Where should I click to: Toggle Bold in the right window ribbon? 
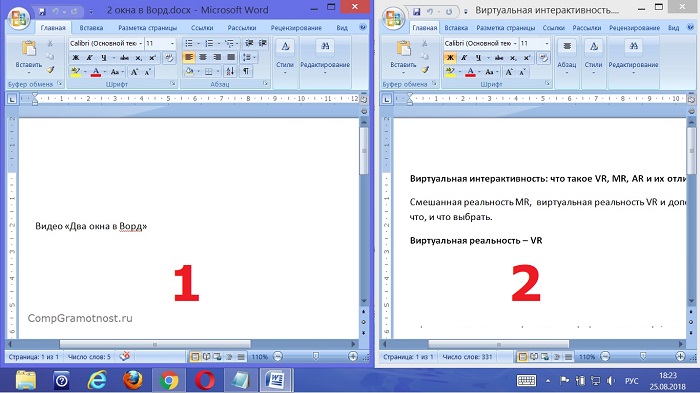coord(450,58)
